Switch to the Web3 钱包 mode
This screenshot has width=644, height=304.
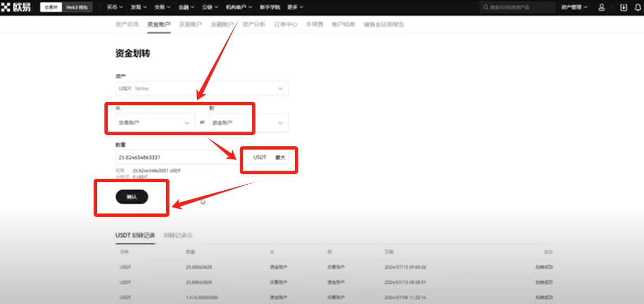tap(77, 8)
